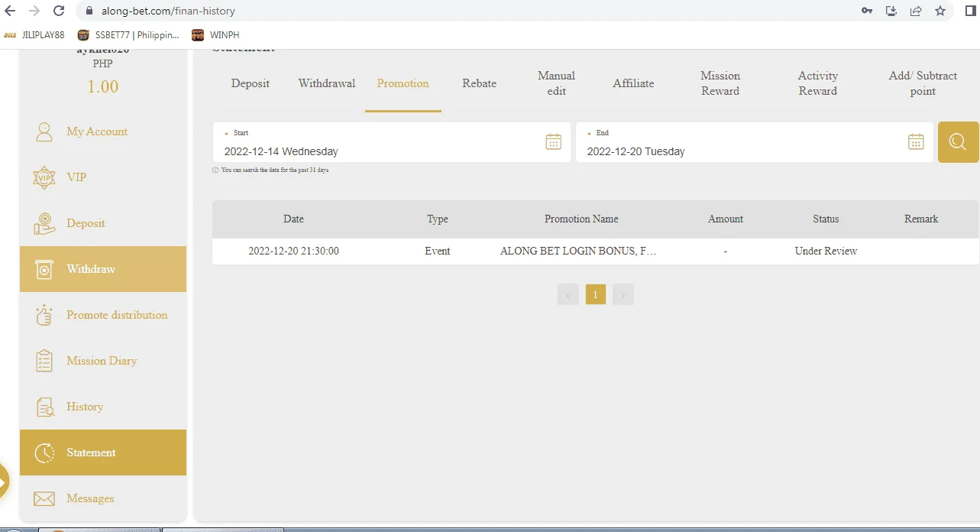
Task: Click the Date column header
Action: pyautogui.click(x=293, y=219)
